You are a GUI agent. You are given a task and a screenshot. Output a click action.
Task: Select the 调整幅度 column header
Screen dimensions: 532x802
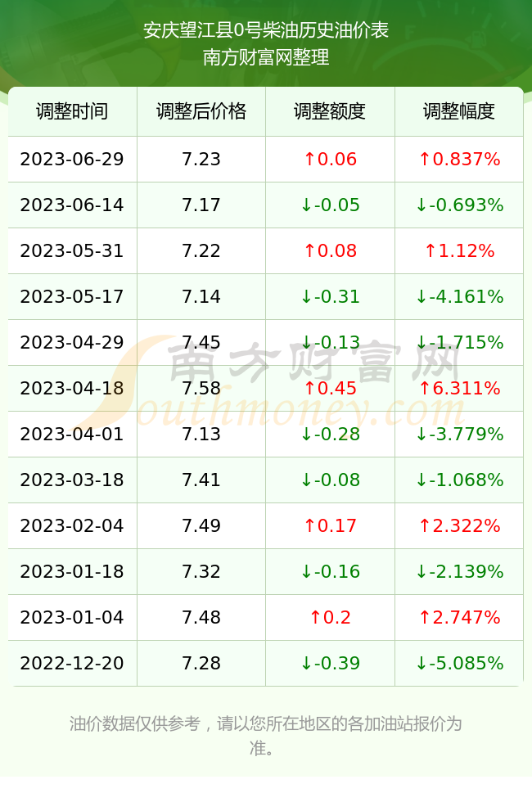pyautogui.click(x=459, y=111)
